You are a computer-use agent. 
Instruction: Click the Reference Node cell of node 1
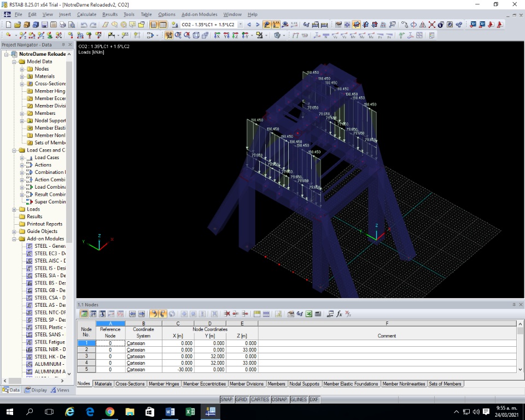click(x=110, y=343)
